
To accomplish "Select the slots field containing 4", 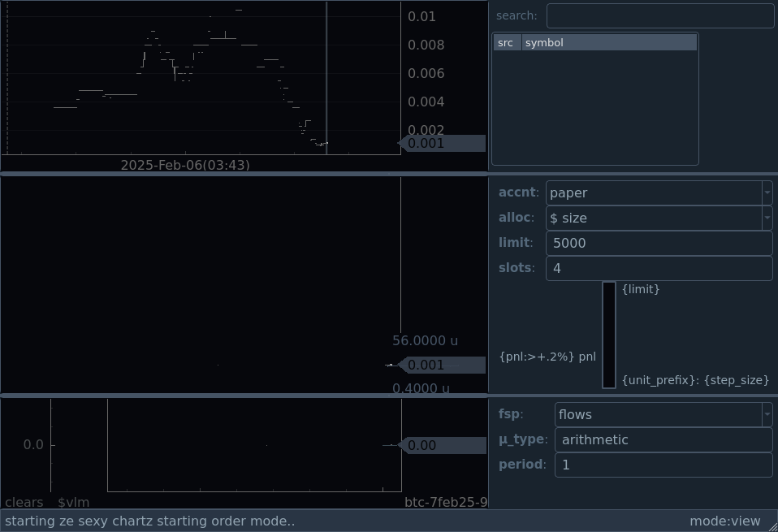I will click(x=658, y=268).
